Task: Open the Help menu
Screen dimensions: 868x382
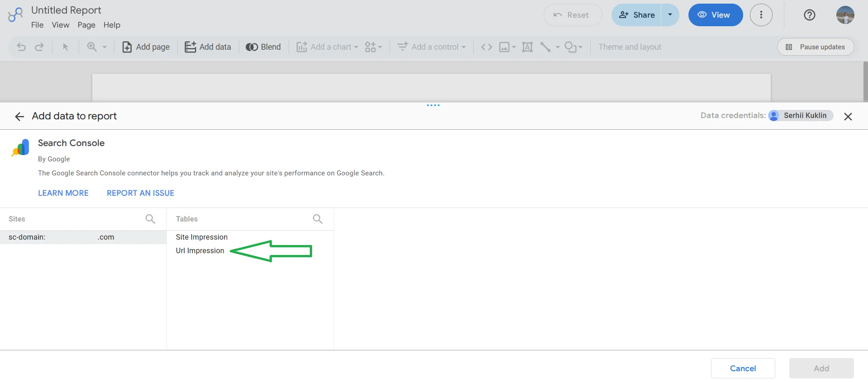Action: point(112,25)
